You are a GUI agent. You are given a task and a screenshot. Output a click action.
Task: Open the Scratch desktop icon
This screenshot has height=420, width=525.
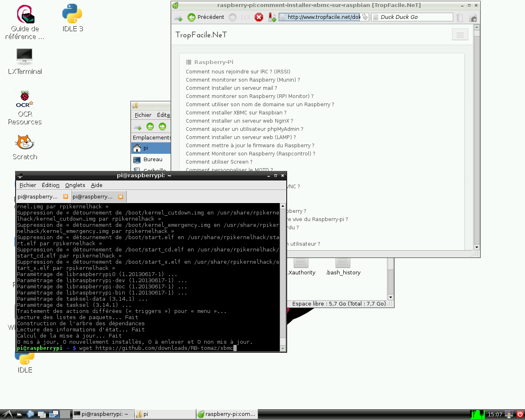click(x=25, y=147)
